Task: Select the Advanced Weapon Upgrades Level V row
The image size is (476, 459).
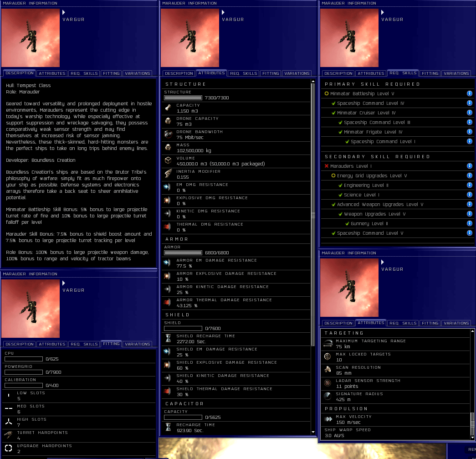Action: pyautogui.click(x=398, y=204)
